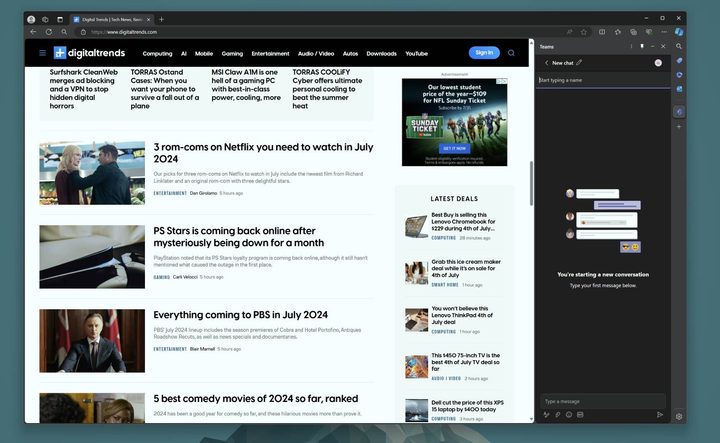Viewport: 720px width, 443px height.
Task: Open the Collections icon
Action: click(x=633, y=32)
